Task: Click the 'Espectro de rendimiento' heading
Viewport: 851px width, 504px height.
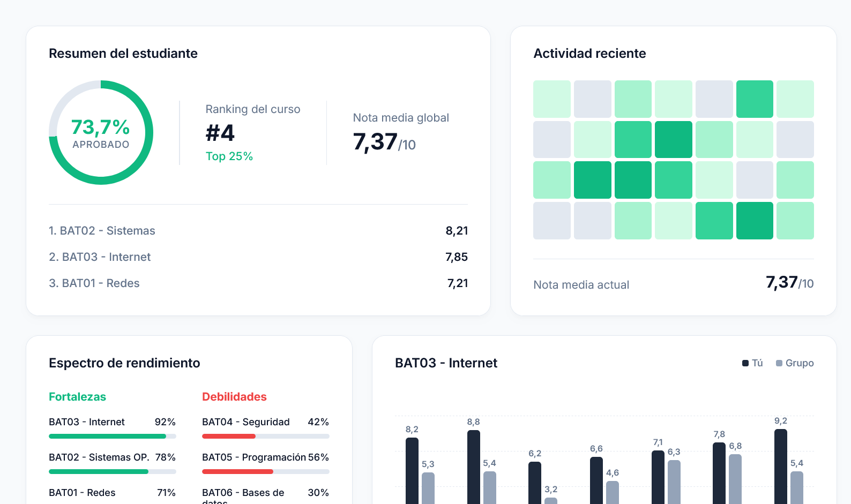Action: tap(124, 363)
